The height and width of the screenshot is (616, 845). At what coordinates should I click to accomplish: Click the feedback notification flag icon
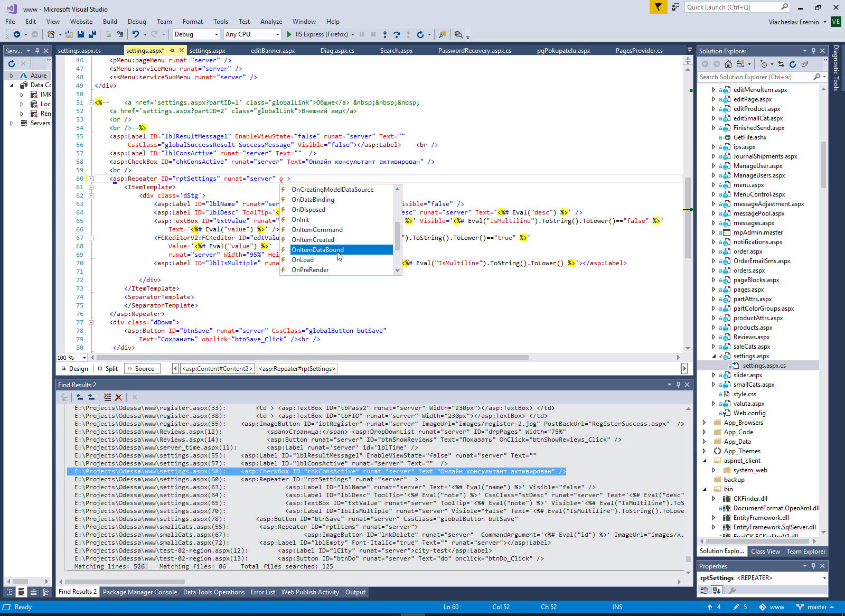[x=658, y=7]
